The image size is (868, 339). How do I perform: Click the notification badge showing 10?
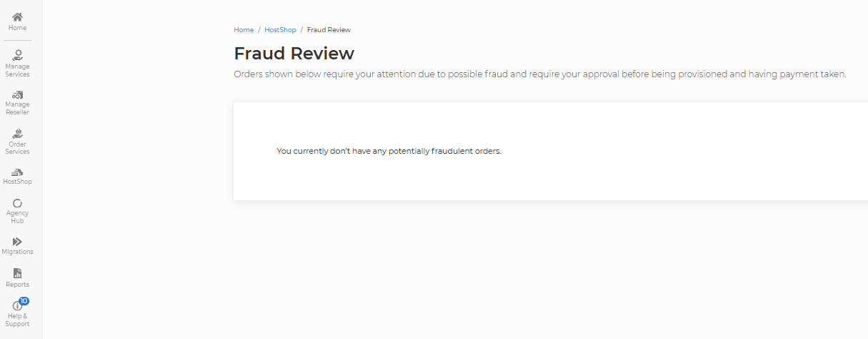[24, 301]
